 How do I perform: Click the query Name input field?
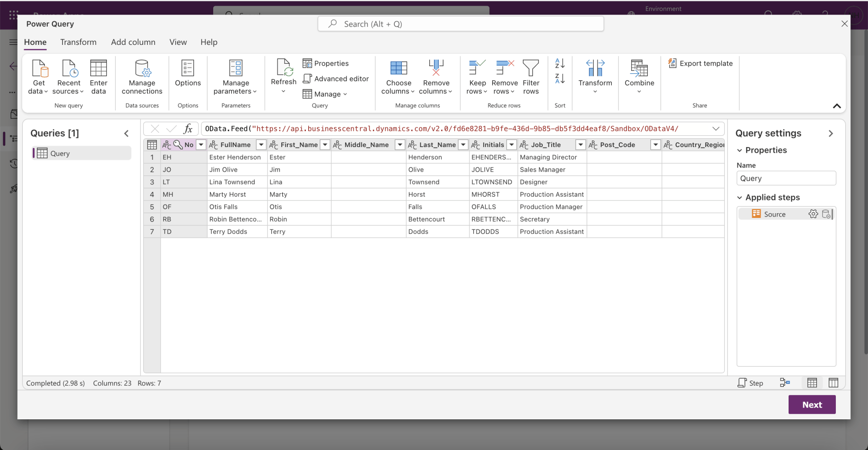(x=786, y=178)
